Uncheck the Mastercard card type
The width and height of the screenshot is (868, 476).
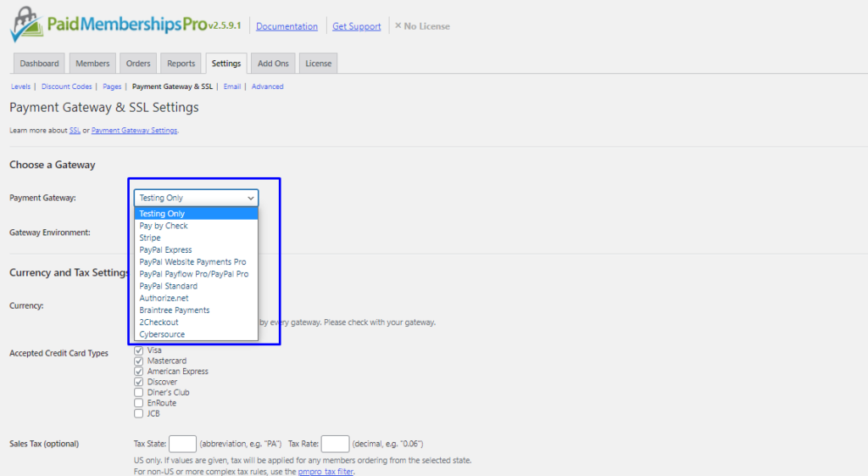138,361
